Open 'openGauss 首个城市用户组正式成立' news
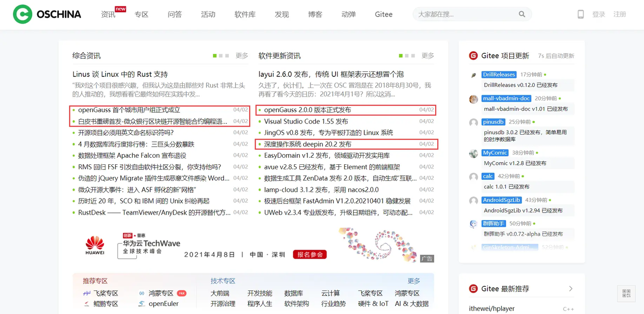The height and width of the screenshot is (314, 644). pyautogui.click(x=129, y=110)
